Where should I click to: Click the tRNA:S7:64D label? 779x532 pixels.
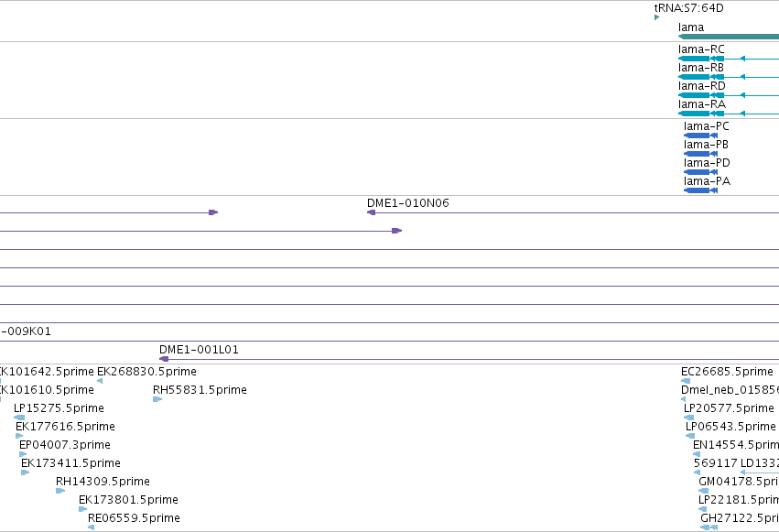point(688,8)
